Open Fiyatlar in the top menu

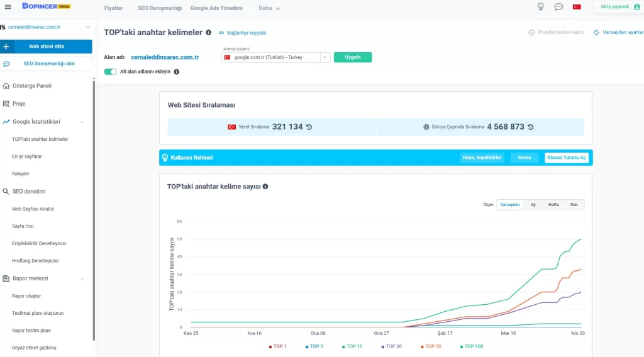click(x=113, y=8)
